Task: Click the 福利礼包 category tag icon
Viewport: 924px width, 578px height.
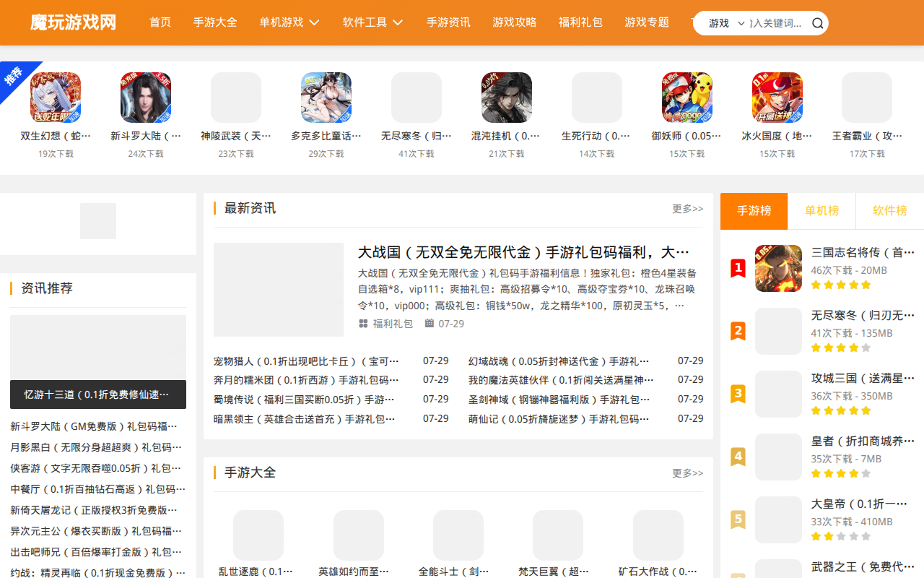Action: coord(363,324)
